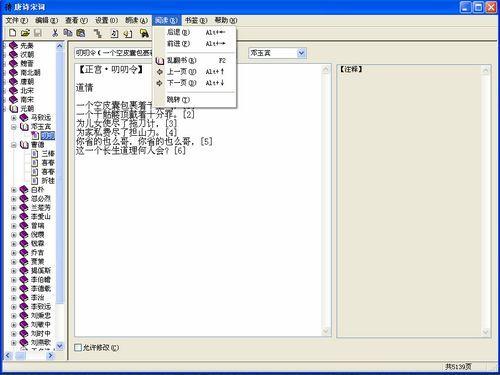Choose 乱翻书 from the open 阅读 menu
500x375 pixels.
coord(195,60)
